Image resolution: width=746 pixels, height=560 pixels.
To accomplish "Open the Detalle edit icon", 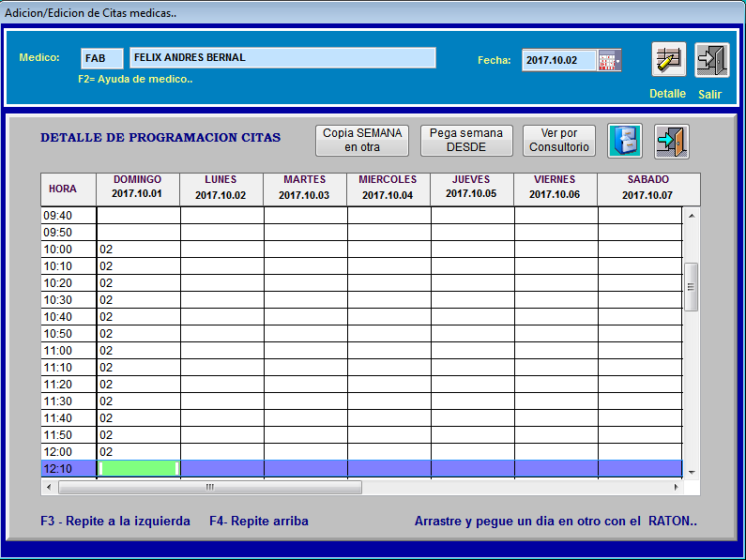I will click(x=668, y=59).
